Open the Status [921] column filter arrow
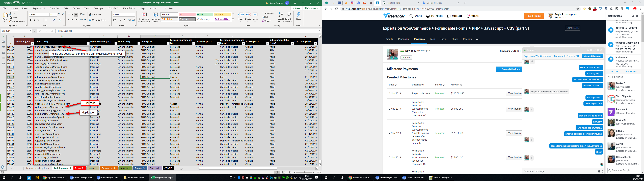Image resolution: width=644 pixels, height=181 pixels. coord(139,43)
